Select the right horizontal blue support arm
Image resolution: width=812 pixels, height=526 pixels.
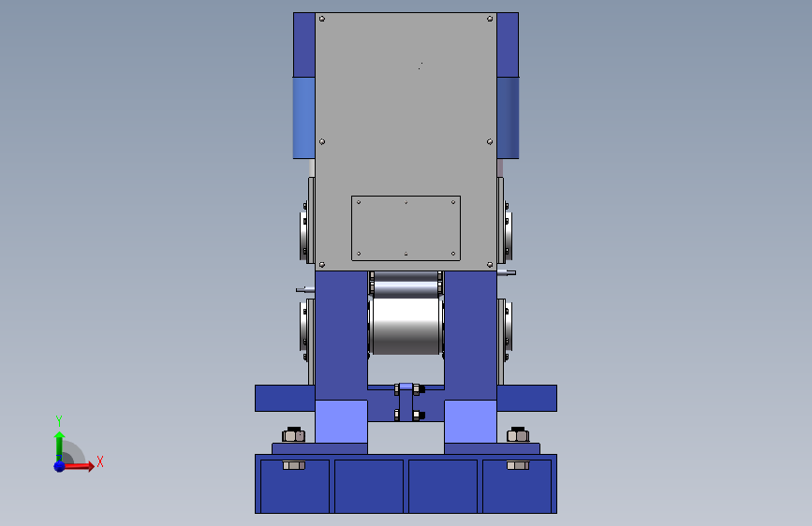coord(526,398)
